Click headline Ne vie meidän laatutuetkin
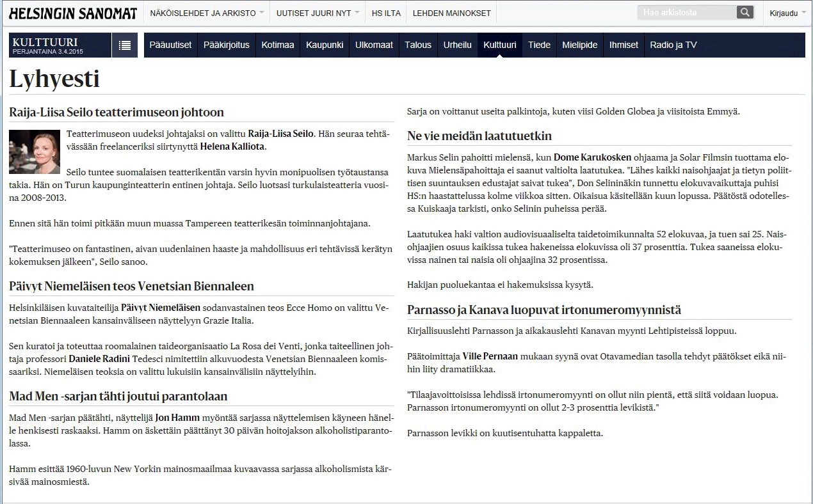 point(479,136)
